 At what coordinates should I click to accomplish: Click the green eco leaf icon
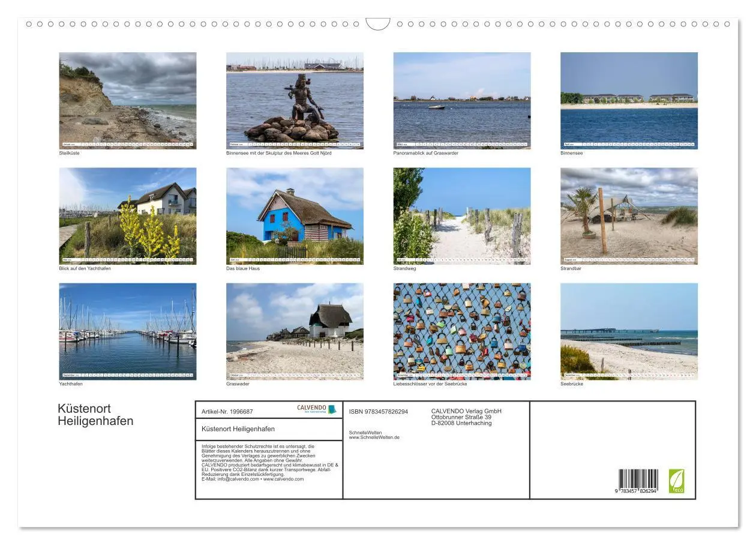click(676, 481)
